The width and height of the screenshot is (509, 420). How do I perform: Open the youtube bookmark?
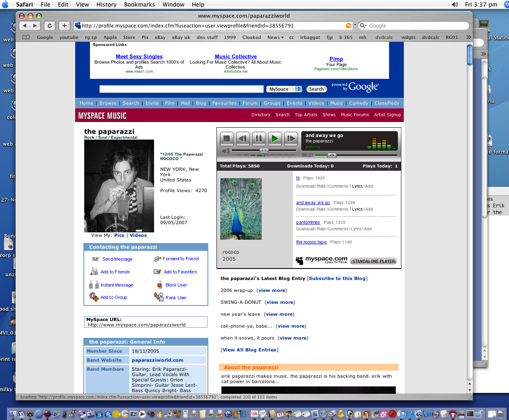[69, 37]
